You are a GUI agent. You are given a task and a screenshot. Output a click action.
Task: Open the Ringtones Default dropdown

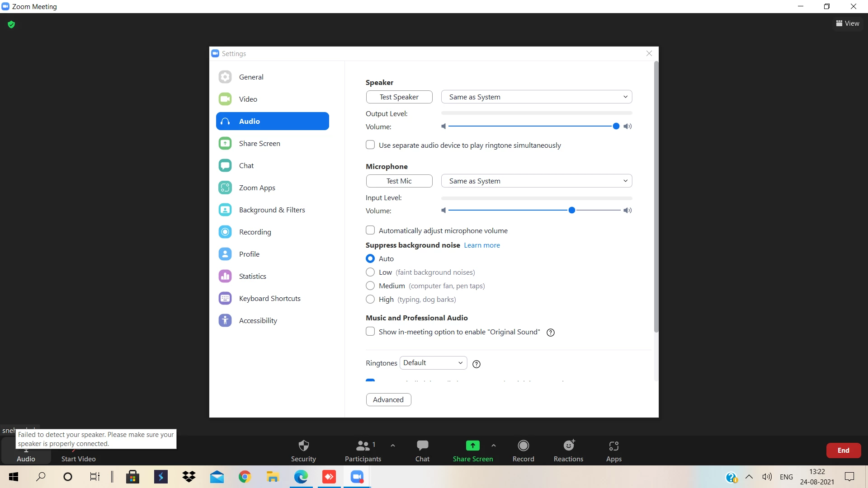(x=433, y=363)
